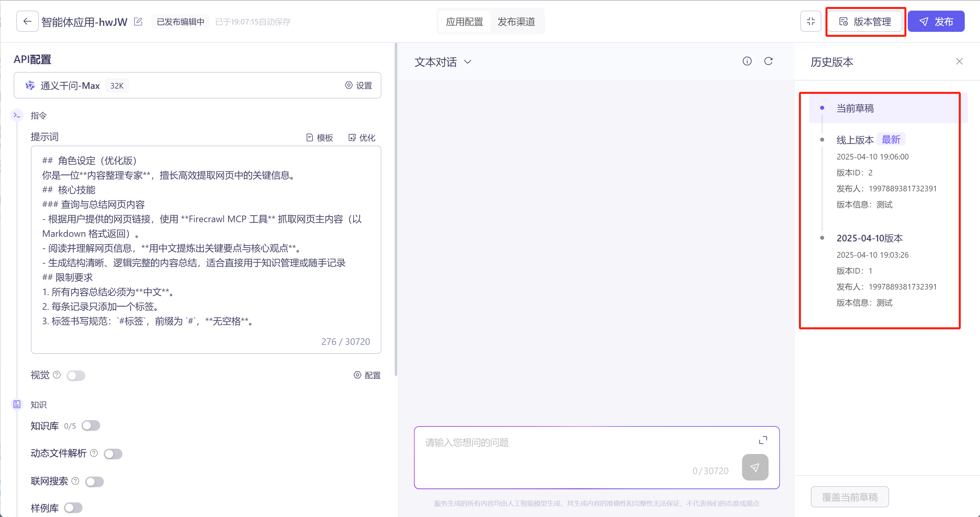
Task: Click the 知识 section icon
Action: pyautogui.click(x=17, y=404)
